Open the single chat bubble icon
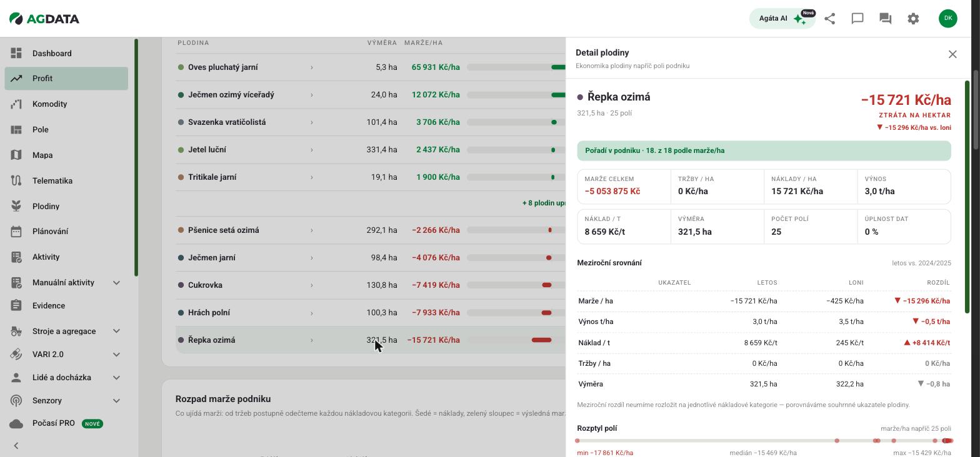 [857, 19]
